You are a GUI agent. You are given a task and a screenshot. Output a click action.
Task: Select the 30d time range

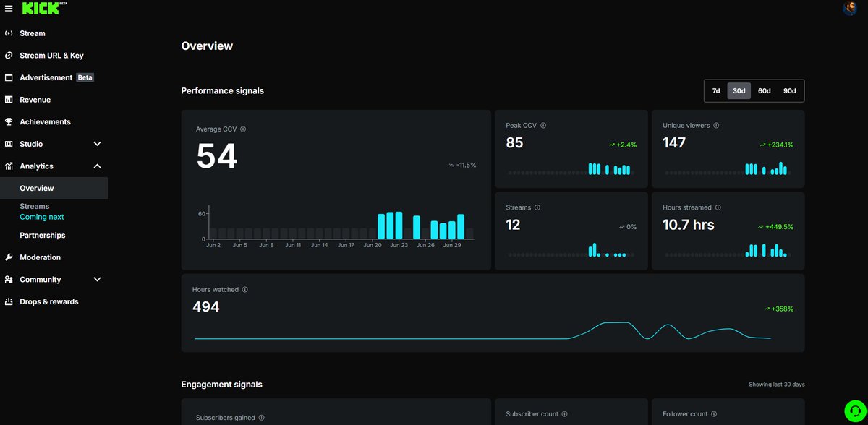739,91
